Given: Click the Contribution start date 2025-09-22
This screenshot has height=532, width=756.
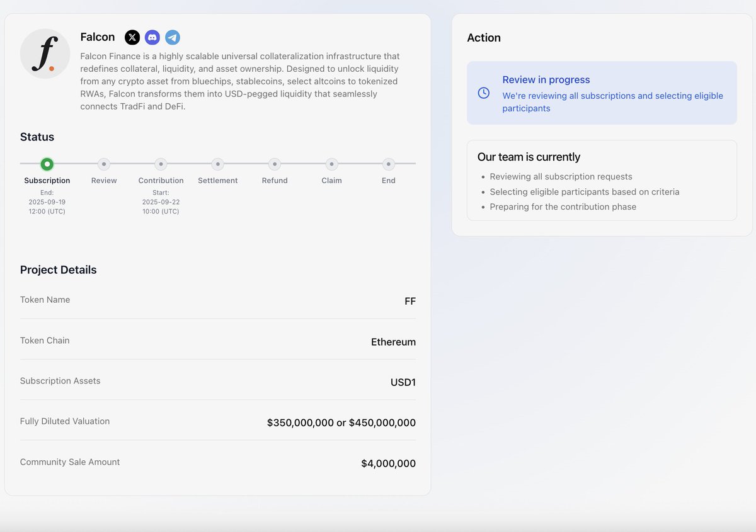Looking at the screenshot, I should (x=161, y=202).
